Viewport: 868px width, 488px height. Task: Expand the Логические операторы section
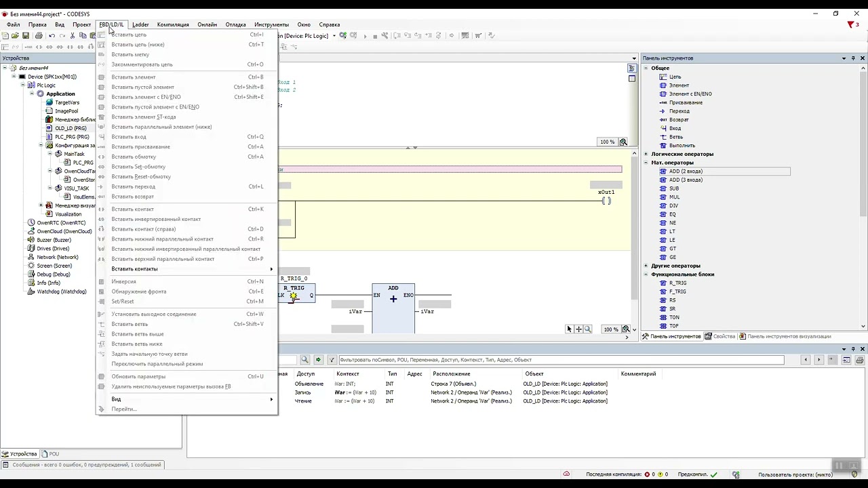(646, 154)
